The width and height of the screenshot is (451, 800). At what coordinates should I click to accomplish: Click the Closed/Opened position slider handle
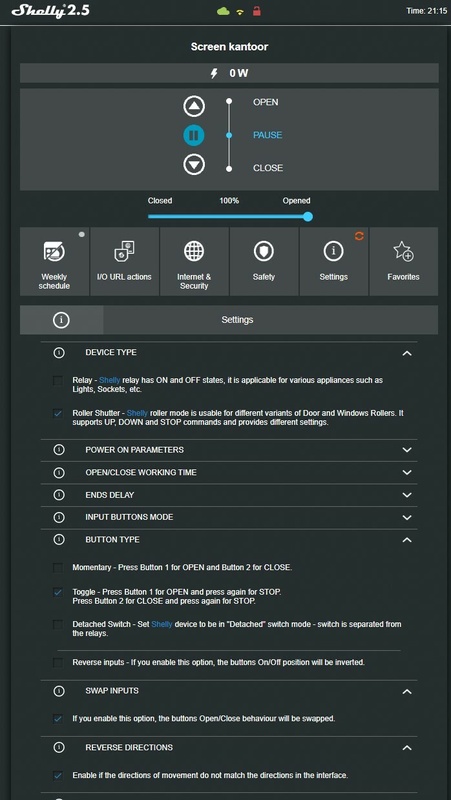tap(308, 216)
